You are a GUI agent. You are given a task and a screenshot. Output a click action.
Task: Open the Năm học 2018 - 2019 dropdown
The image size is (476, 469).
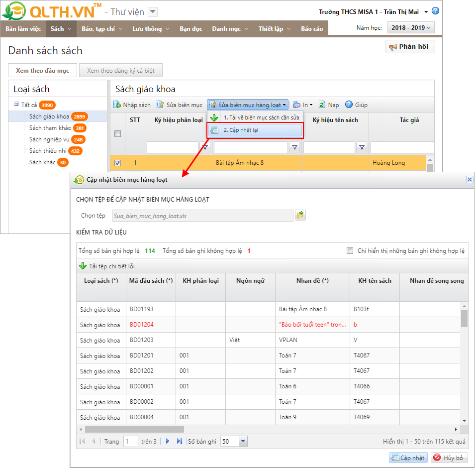click(411, 28)
